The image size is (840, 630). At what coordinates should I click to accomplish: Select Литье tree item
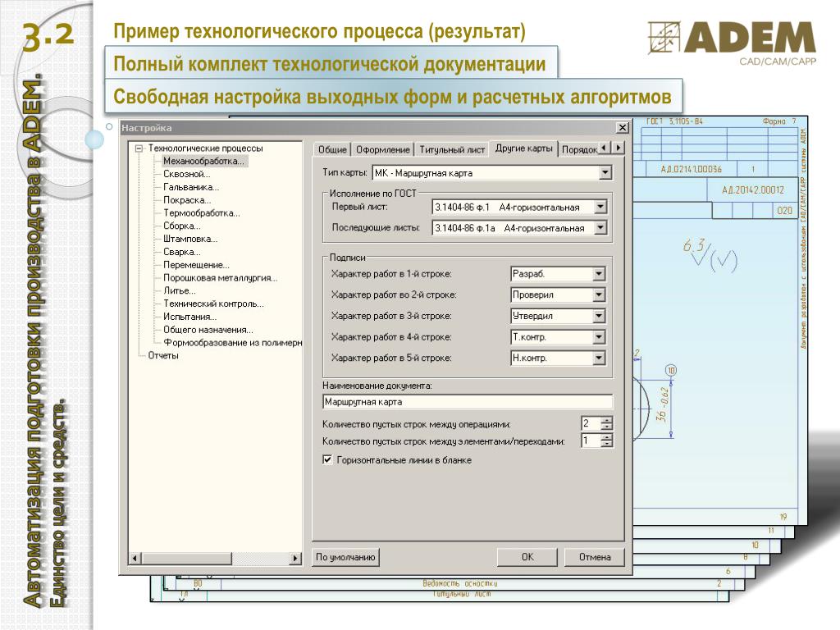180,290
